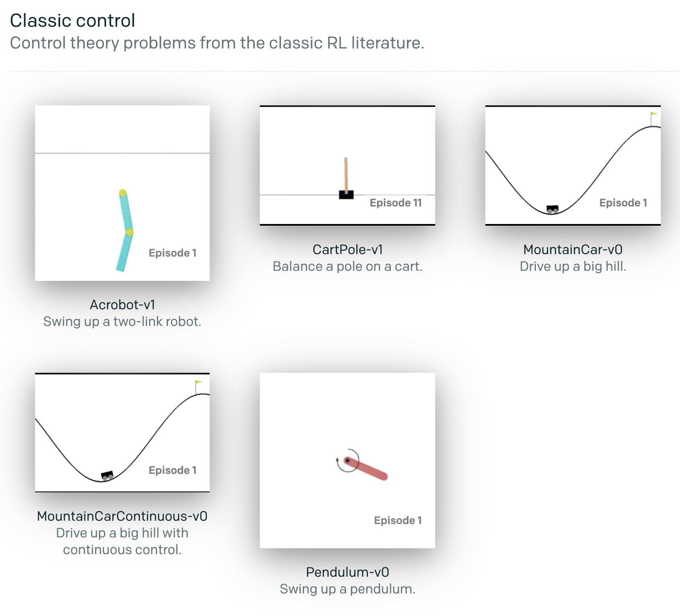The height and width of the screenshot is (616, 680).
Task: Click the MountainCar-v0 title link
Action: 573,249
